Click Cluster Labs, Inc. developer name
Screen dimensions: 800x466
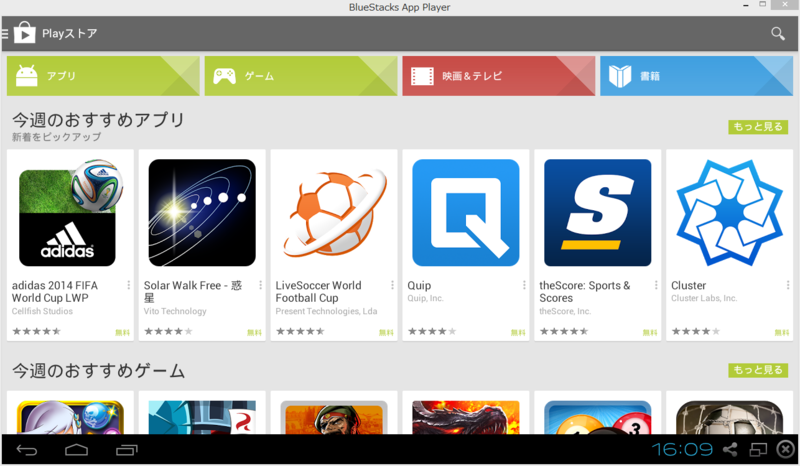click(704, 299)
